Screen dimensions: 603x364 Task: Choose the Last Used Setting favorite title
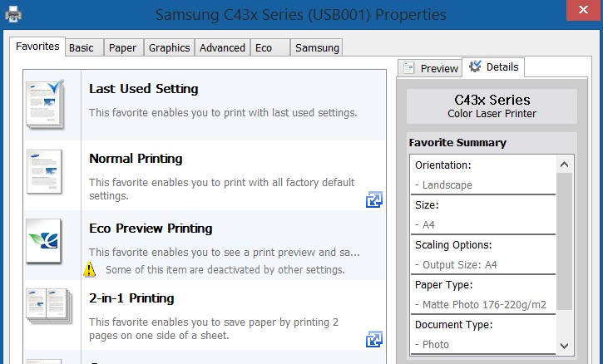tap(143, 89)
